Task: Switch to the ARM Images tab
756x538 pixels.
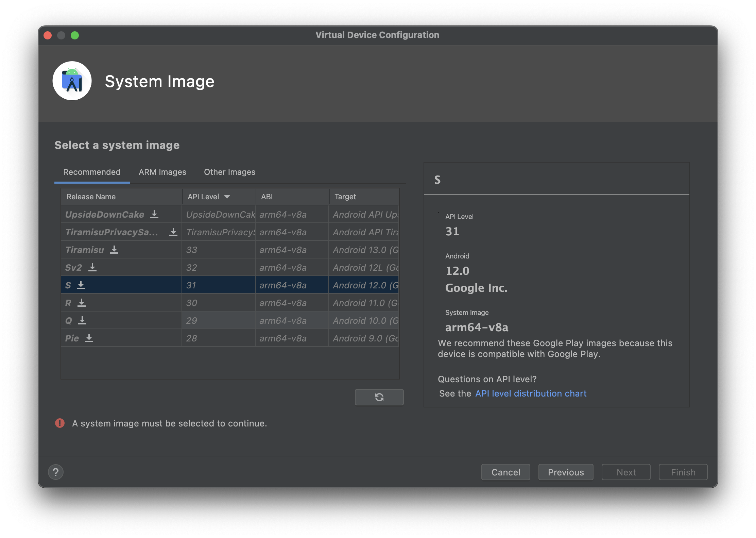Action: [x=162, y=172]
